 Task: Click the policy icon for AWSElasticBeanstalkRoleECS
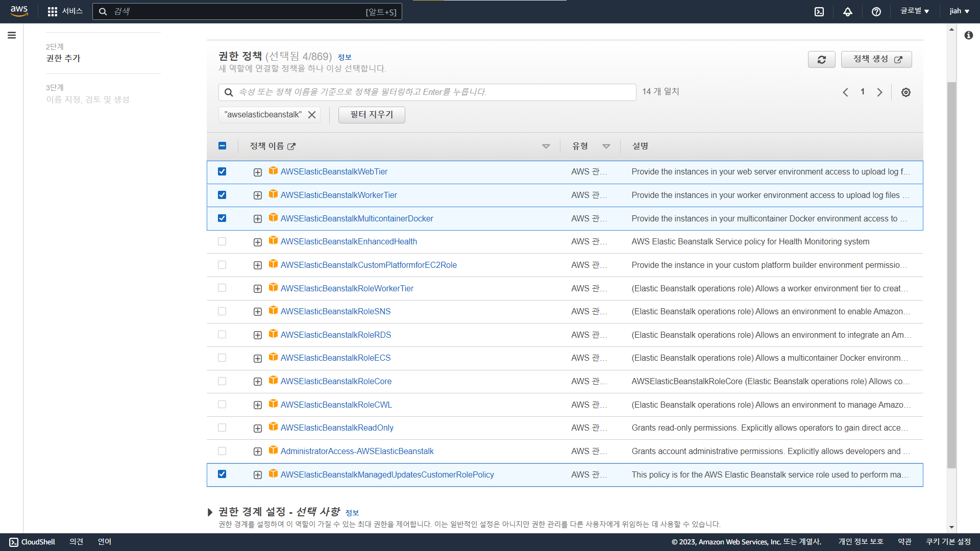coord(274,357)
